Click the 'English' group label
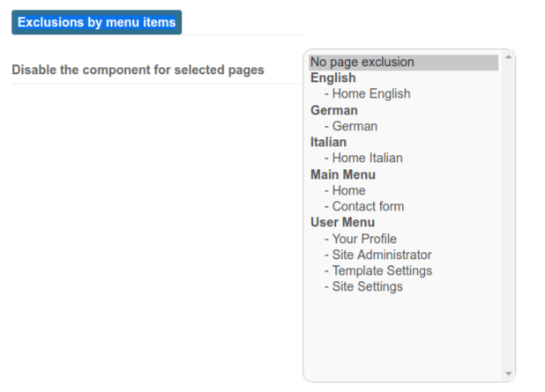Screen dimensions: 545x392 [333, 78]
